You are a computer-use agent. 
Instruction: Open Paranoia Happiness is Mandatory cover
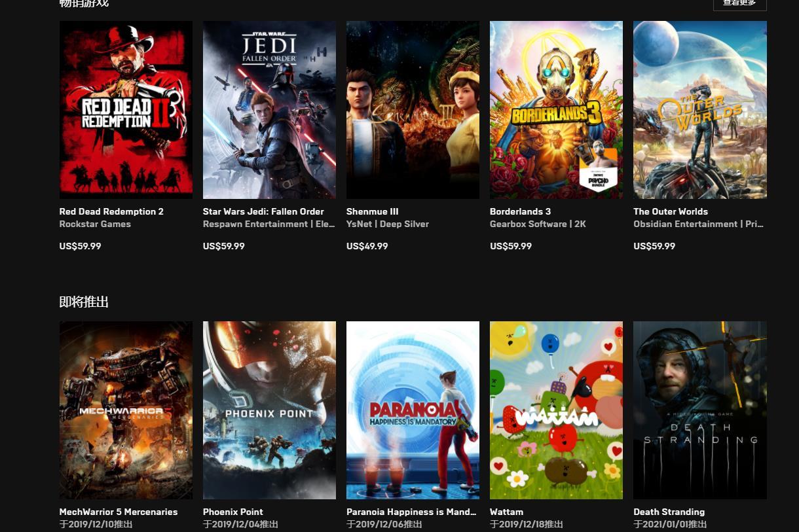[413, 410]
